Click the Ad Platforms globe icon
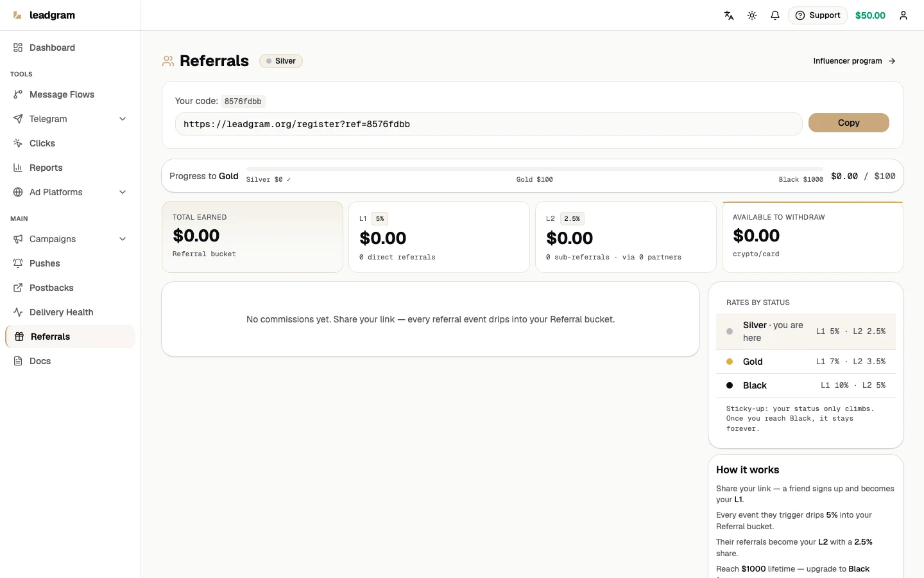Screen dimensions: 924x578 coord(18,192)
